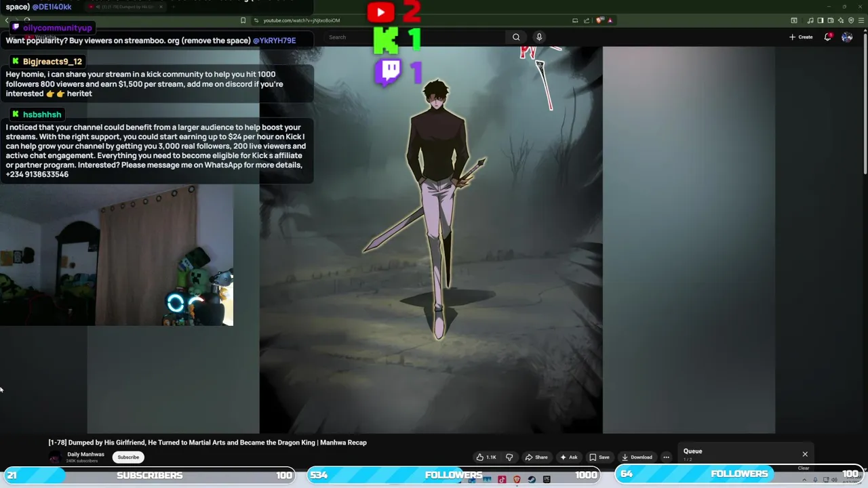Close the Queue panel
Screen dimensions: 868x488
tap(805, 454)
